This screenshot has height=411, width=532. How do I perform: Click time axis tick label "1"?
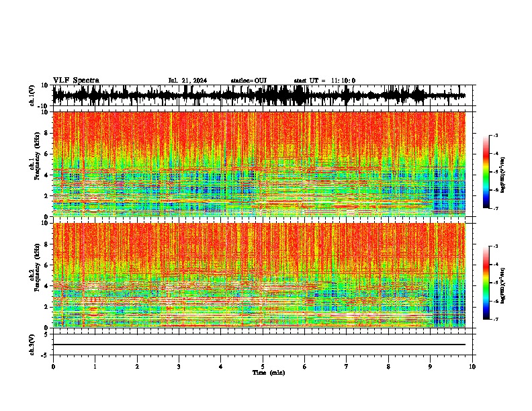[x=95, y=367]
